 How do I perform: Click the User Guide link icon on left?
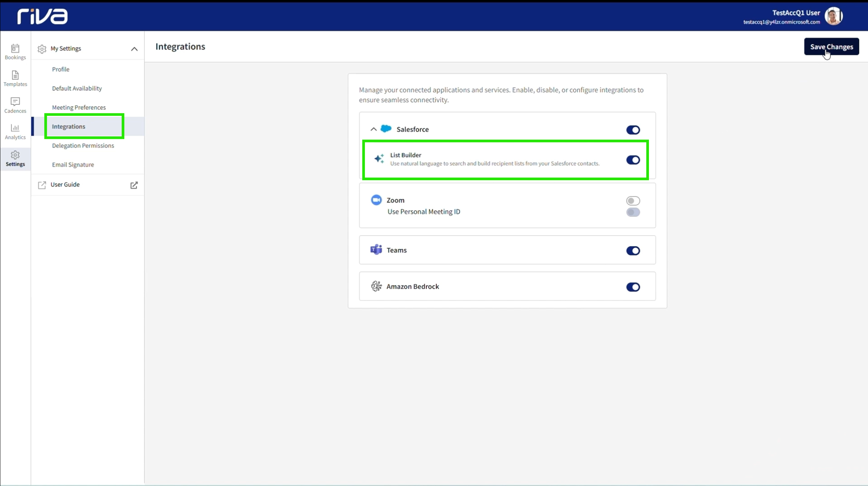(42, 185)
